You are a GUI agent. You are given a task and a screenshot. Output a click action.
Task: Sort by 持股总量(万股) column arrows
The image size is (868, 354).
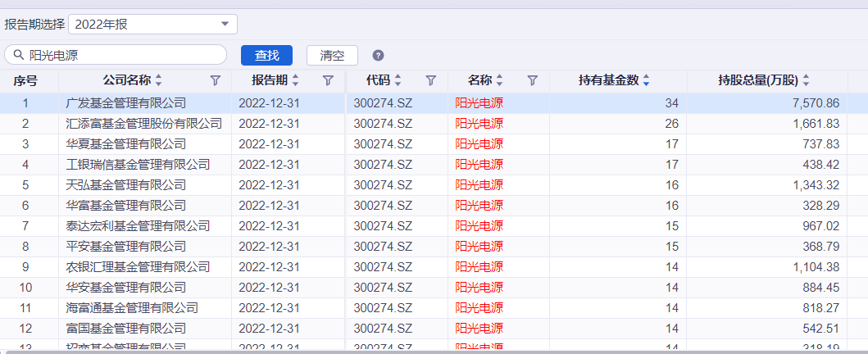point(806,81)
